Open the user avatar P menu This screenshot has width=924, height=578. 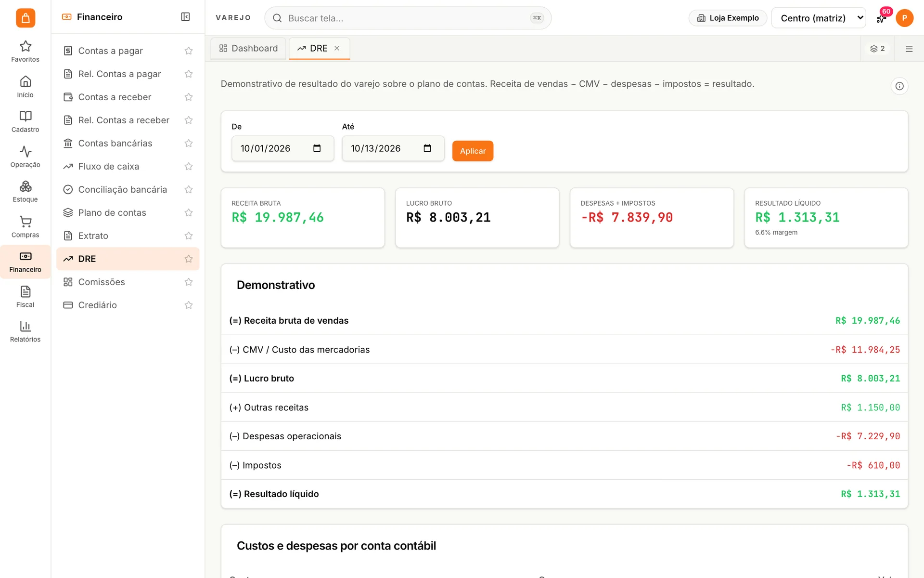point(905,18)
